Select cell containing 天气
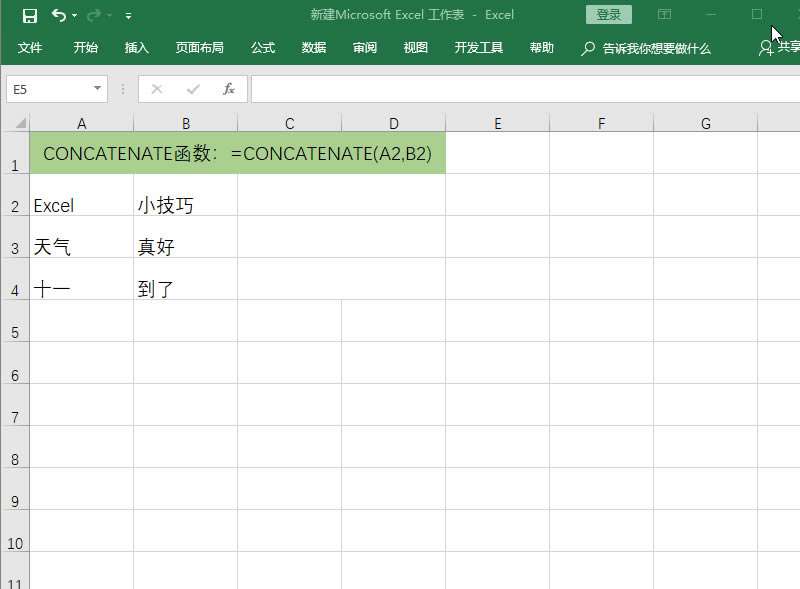800x589 pixels. 82,237
